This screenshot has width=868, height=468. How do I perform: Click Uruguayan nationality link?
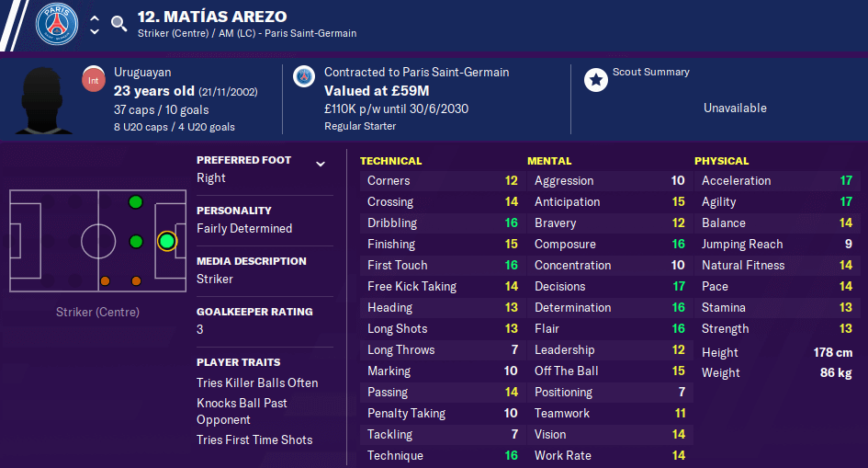[x=142, y=72]
